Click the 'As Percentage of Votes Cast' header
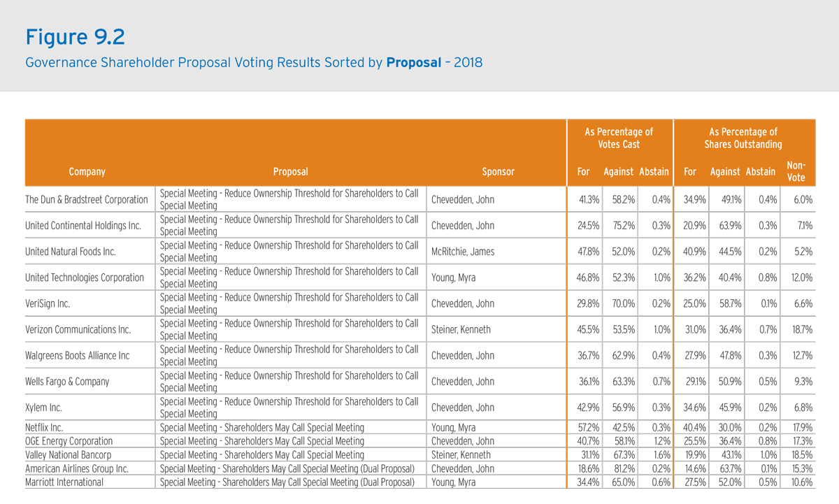 point(619,138)
